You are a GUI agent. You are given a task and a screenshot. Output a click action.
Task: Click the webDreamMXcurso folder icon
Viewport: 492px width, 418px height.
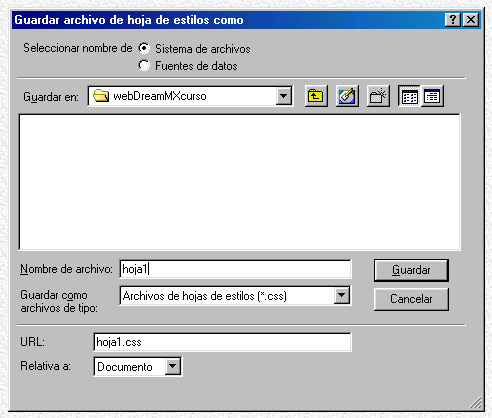pos(101,96)
